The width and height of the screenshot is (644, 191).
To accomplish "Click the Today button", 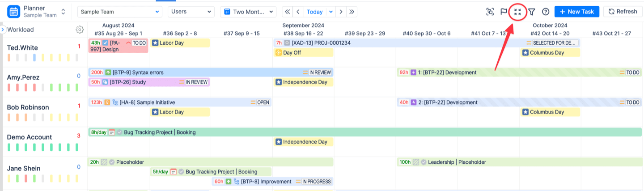I will pyautogui.click(x=315, y=12).
